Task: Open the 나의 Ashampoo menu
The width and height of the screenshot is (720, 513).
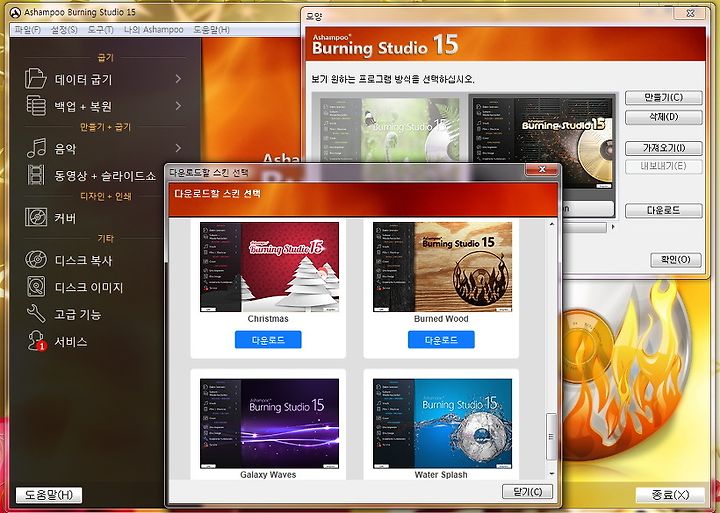Action: (x=153, y=30)
